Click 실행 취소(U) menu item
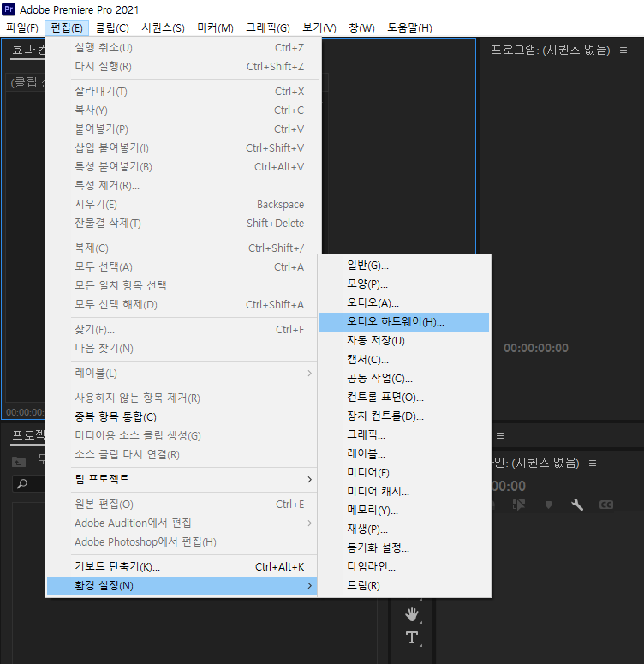The height and width of the screenshot is (664, 644). pyautogui.click(x=182, y=47)
